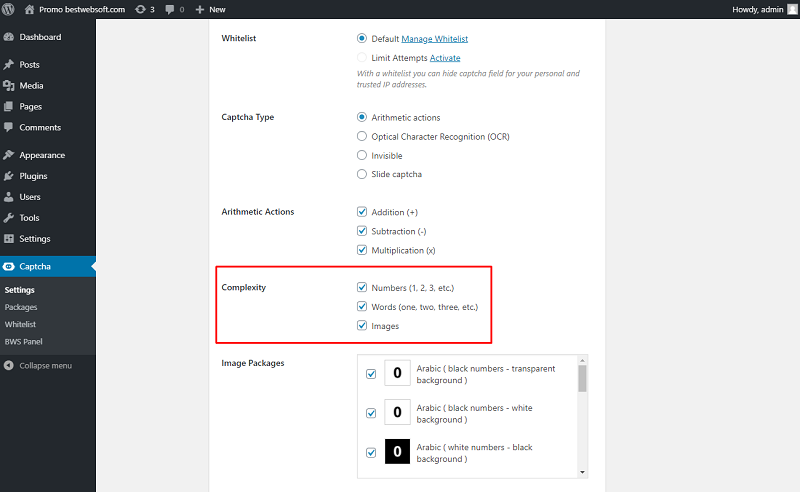Image resolution: width=800 pixels, height=492 pixels.
Task: Disable the Multiplication (x) checkbox
Action: (x=362, y=250)
